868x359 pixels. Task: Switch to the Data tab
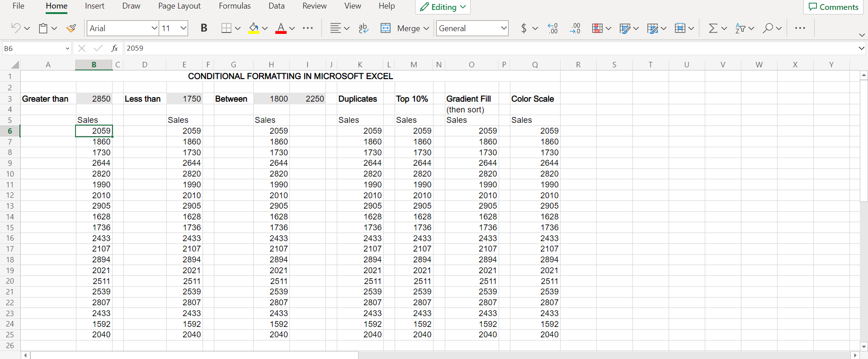pos(277,6)
